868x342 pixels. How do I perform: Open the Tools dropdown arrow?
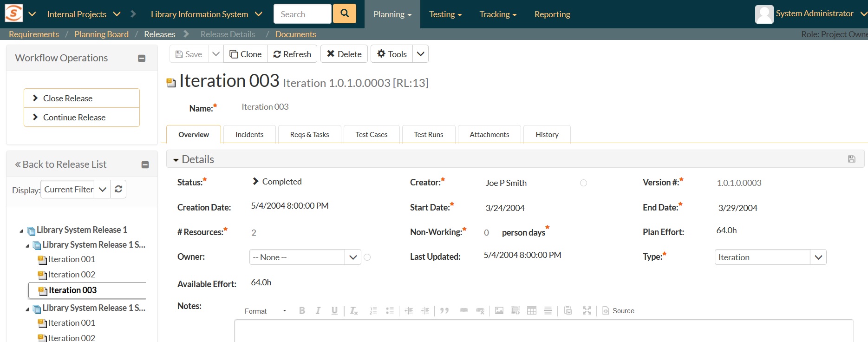pyautogui.click(x=420, y=54)
